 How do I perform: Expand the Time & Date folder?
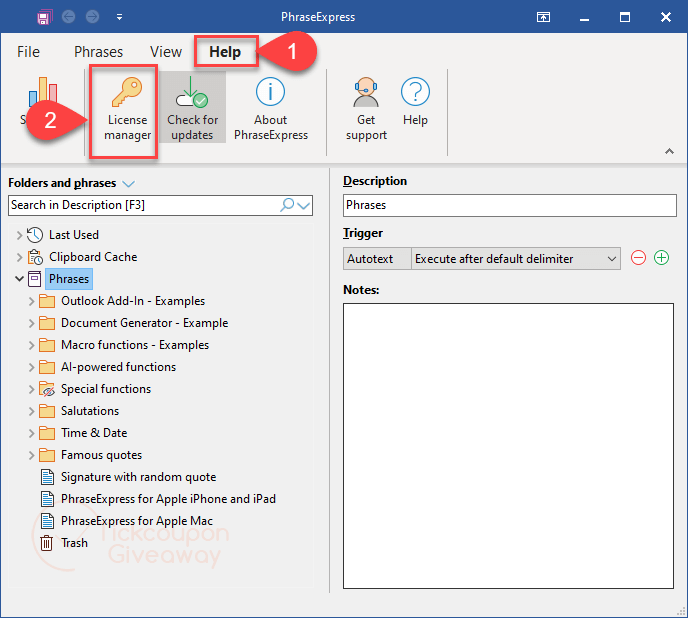point(31,433)
